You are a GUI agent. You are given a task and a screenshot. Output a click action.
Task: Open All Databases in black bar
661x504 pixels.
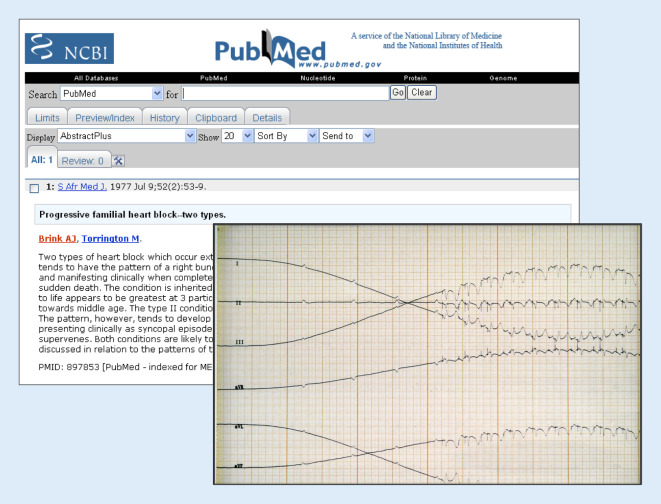[96, 78]
